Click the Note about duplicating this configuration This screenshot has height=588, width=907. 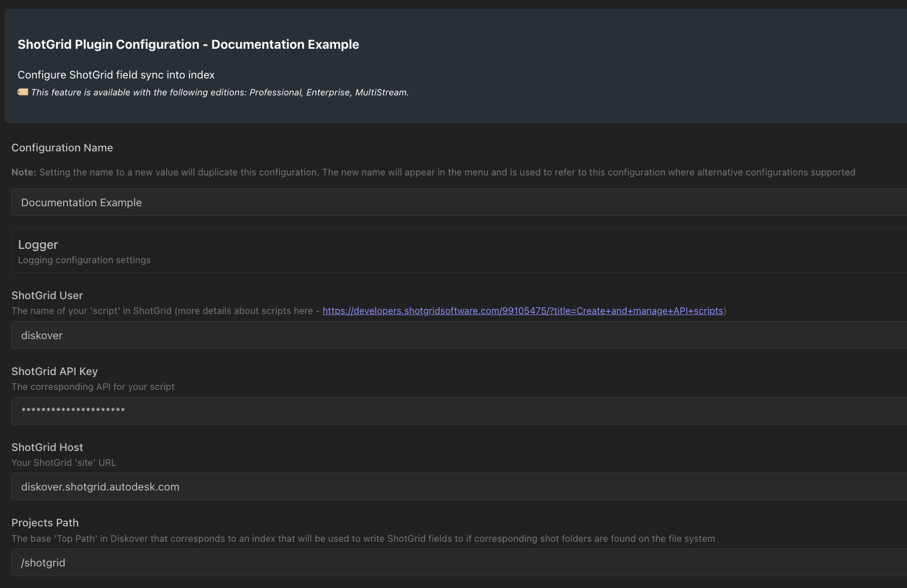click(433, 172)
